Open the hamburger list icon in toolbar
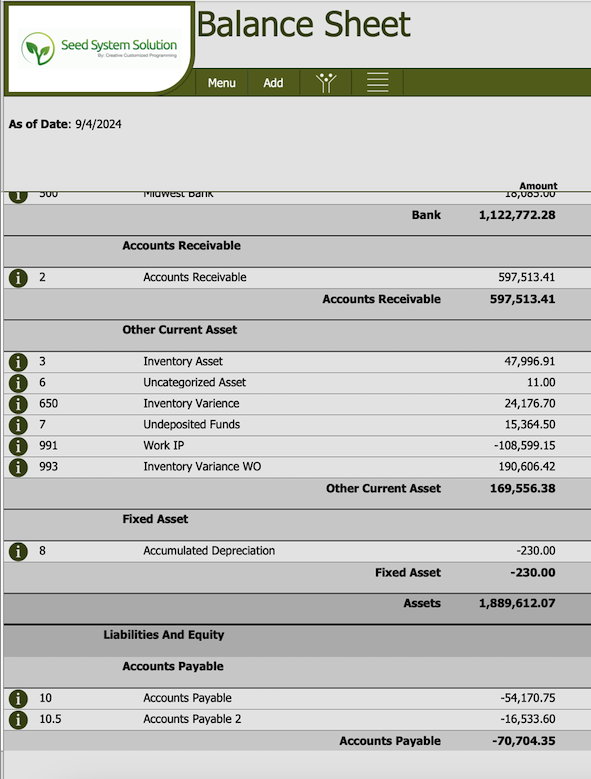Viewport: 591px width, 779px height. point(377,82)
